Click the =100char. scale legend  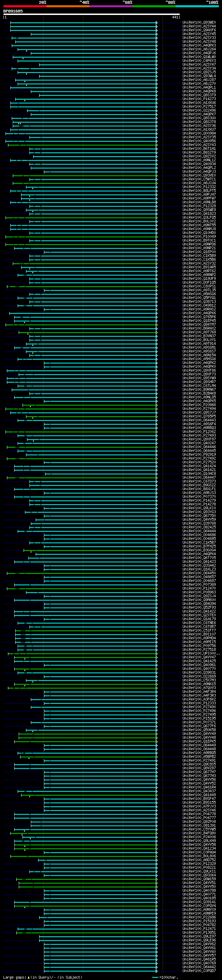[165, 977]
